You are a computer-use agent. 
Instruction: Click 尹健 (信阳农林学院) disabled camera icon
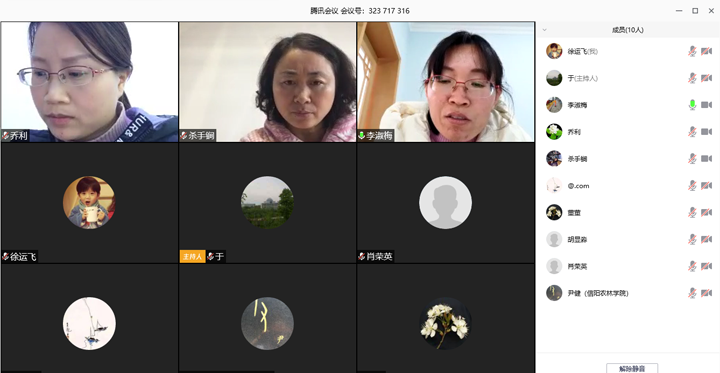pyautogui.click(x=706, y=293)
